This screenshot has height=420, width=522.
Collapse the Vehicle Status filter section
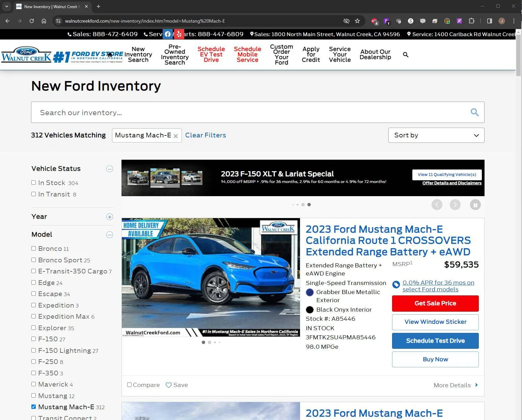(110, 169)
